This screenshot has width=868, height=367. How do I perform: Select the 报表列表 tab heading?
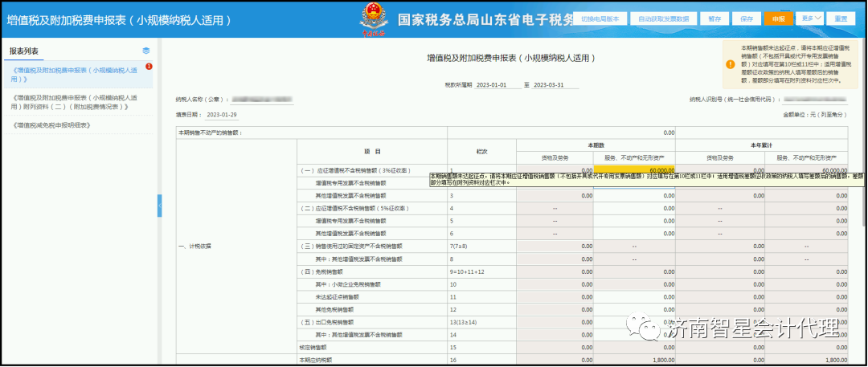tap(24, 51)
